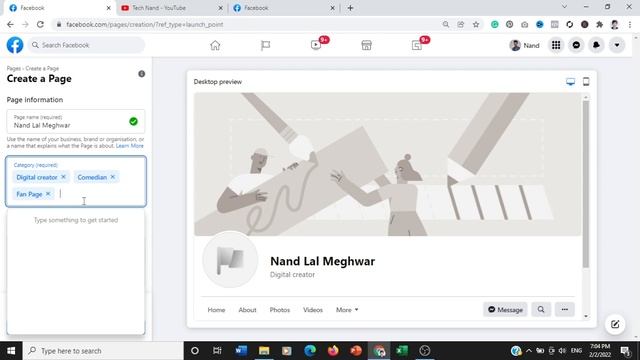Image resolution: width=640 pixels, height=360 pixels.
Task: Click the share page icon in address bar
Action: coord(461,24)
